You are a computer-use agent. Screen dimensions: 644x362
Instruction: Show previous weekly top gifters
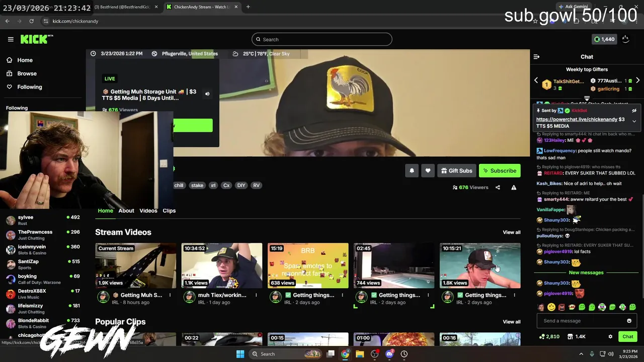pyautogui.click(x=536, y=80)
